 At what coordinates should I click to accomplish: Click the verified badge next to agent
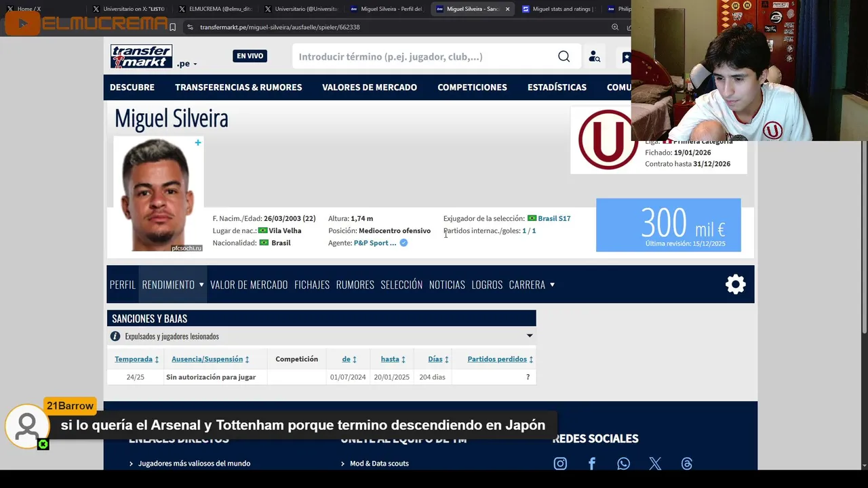point(403,243)
